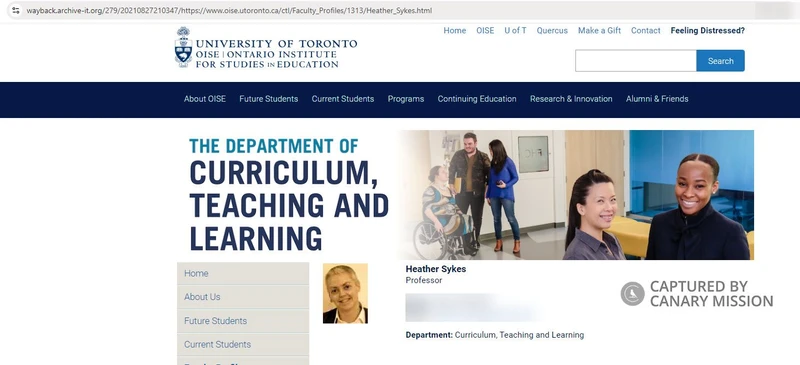Screen dimensions: 800x365
Task: Click the faculty profile photo thumbnail
Action: (x=345, y=294)
